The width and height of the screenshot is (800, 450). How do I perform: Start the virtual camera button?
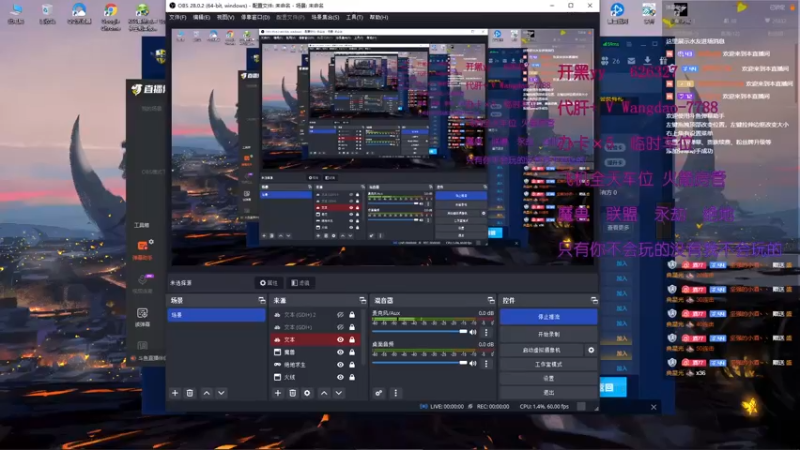(541, 350)
